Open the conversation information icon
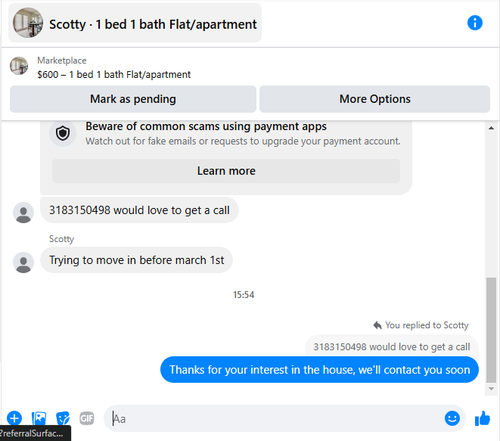 tap(475, 23)
